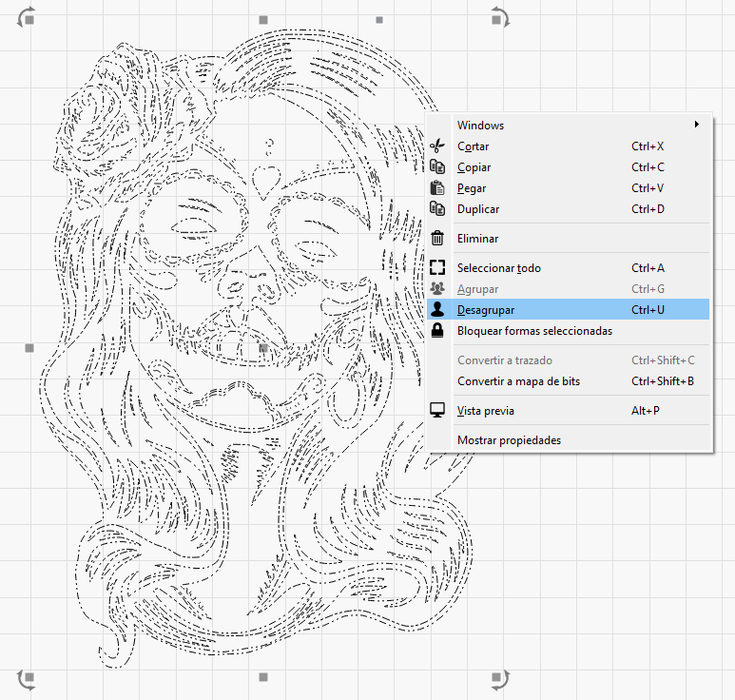Click the copy icon beside Copiar
The height and width of the screenshot is (700, 735).
[437, 167]
